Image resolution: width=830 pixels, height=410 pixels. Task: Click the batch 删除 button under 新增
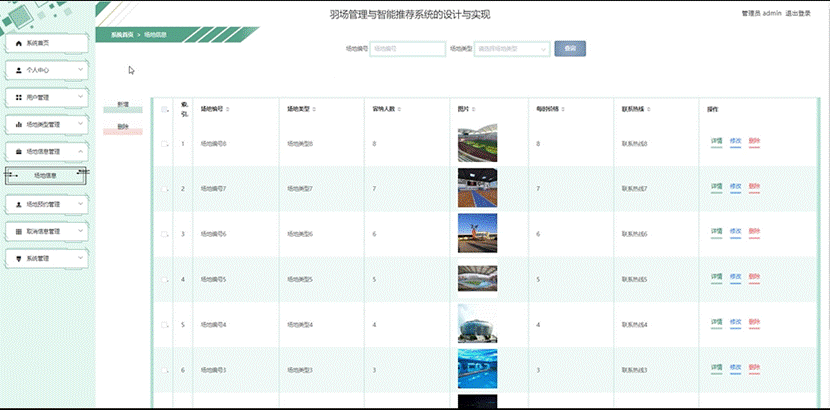tap(123, 127)
